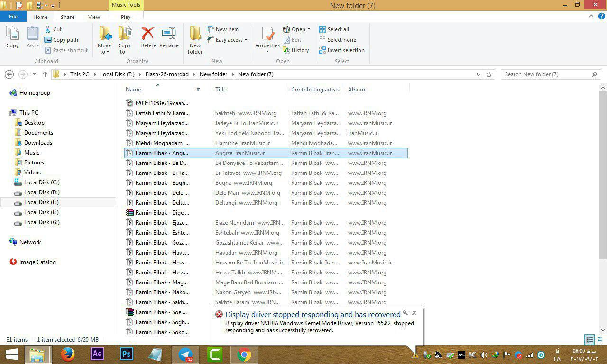Open the Move to dropdown
The height and width of the screenshot is (364, 607).
click(x=104, y=40)
